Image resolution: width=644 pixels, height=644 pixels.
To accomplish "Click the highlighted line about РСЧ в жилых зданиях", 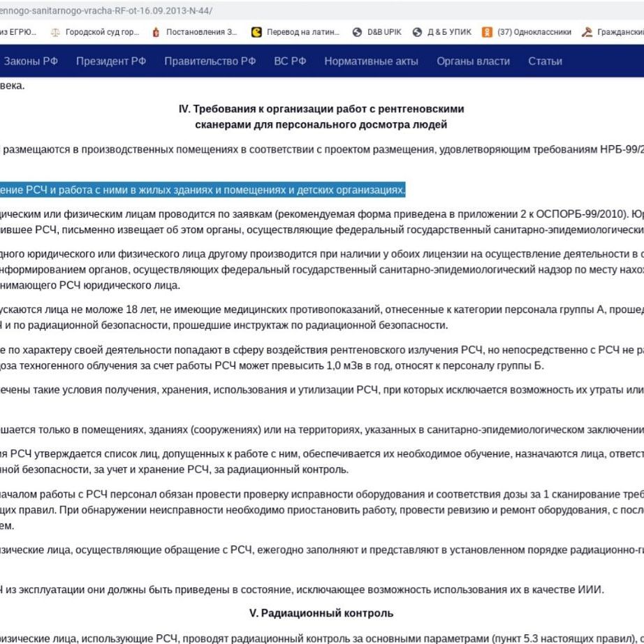I will tap(203, 190).
